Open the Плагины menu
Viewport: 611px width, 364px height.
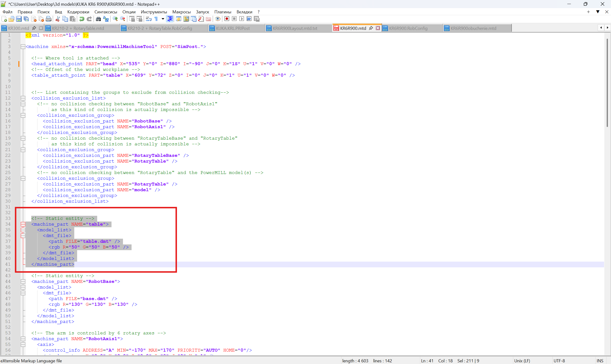coord(223,12)
